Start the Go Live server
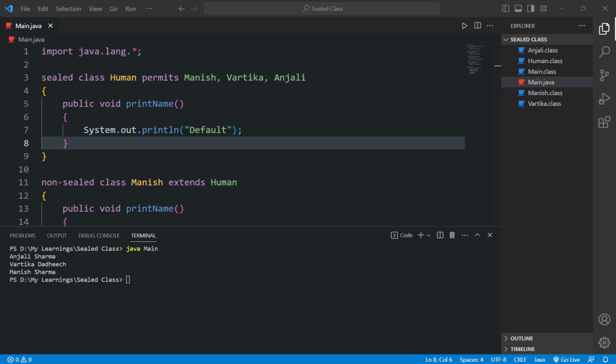This screenshot has width=616, height=364. pyautogui.click(x=566, y=359)
